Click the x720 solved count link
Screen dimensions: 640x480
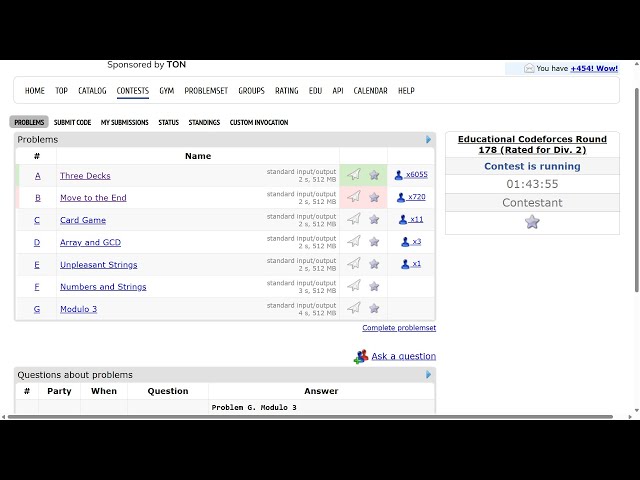click(x=417, y=197)
